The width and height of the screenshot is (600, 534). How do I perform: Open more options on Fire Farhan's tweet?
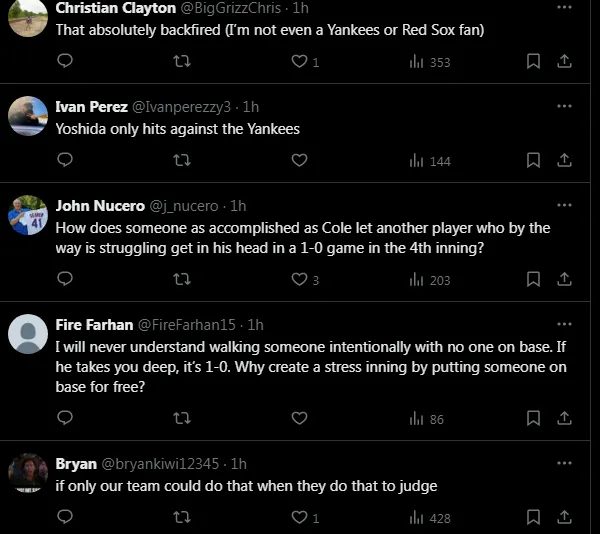click(x=564, y=324)
